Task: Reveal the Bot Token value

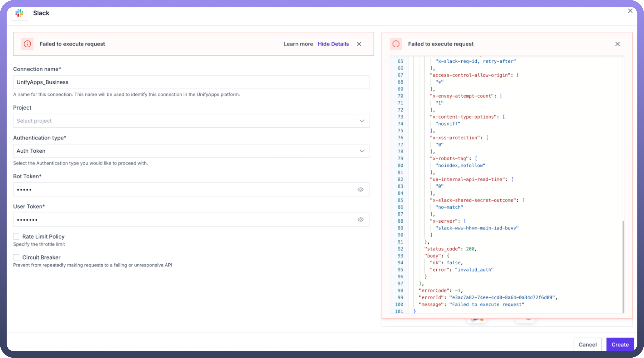Action: [360, 190]
